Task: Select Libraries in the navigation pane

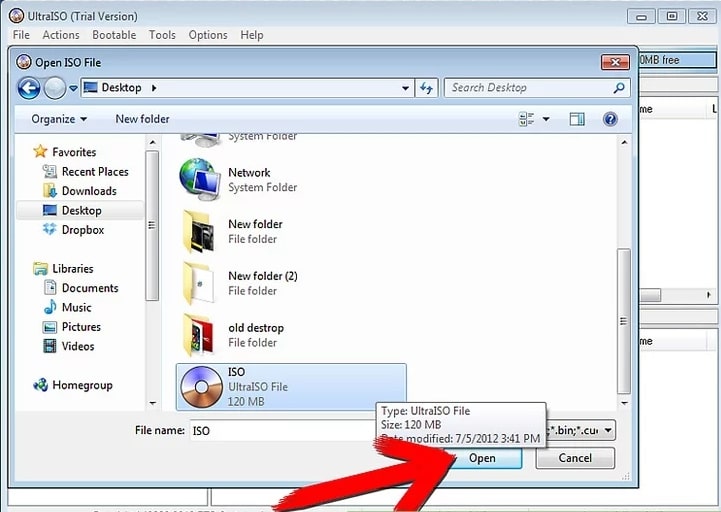Action: [73, 269]
